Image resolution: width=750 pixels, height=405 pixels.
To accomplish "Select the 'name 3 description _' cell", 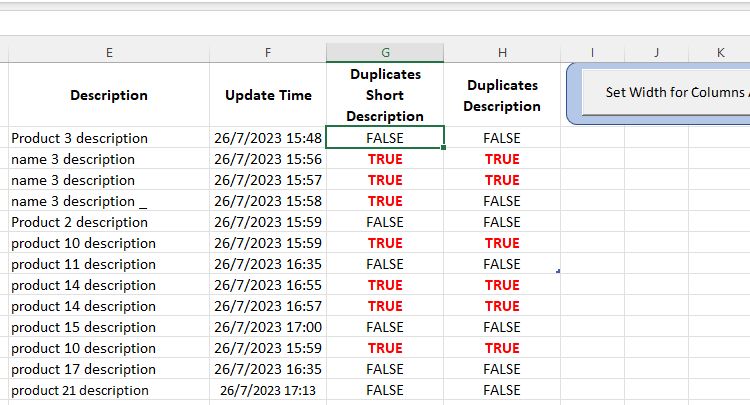I will (109, 201).
